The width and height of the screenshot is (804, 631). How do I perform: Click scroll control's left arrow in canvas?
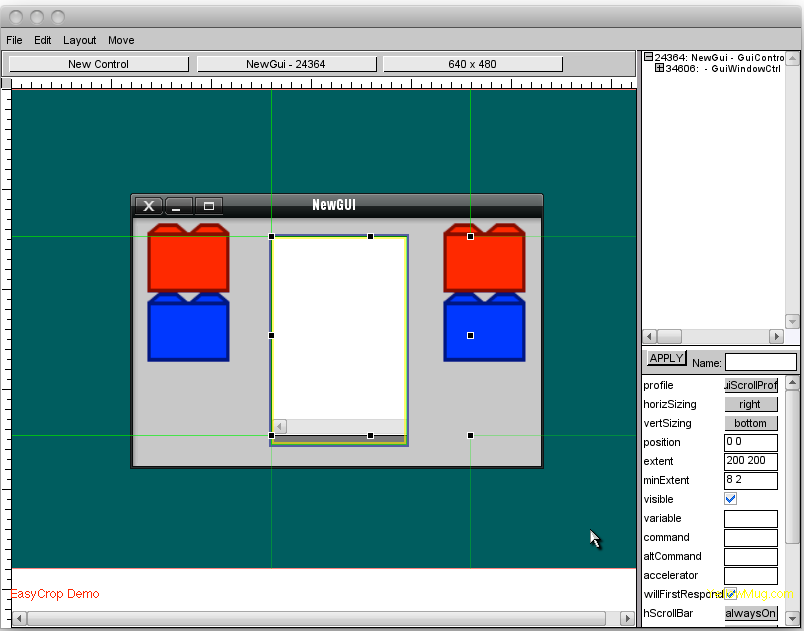pyautogui.click(x=280, y=426)
